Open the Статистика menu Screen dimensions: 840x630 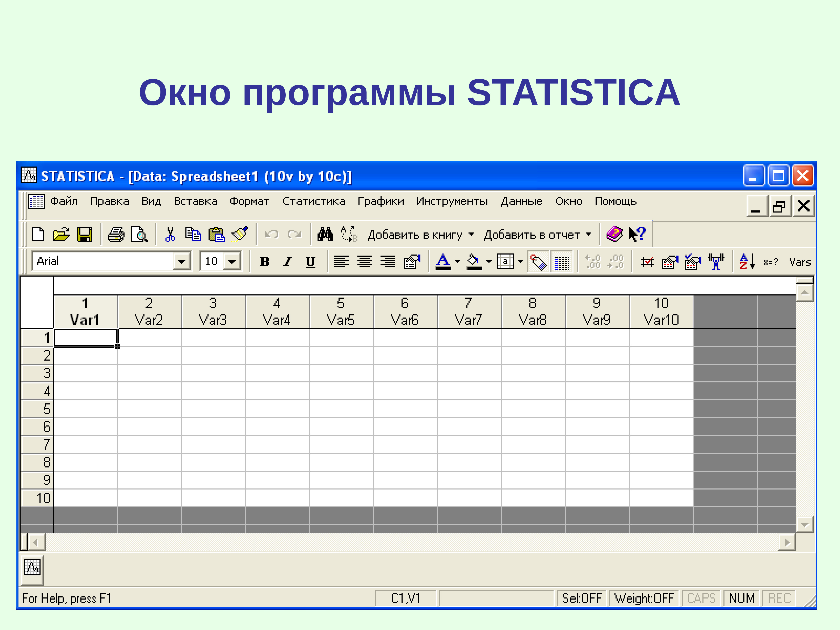pos(314,202)
